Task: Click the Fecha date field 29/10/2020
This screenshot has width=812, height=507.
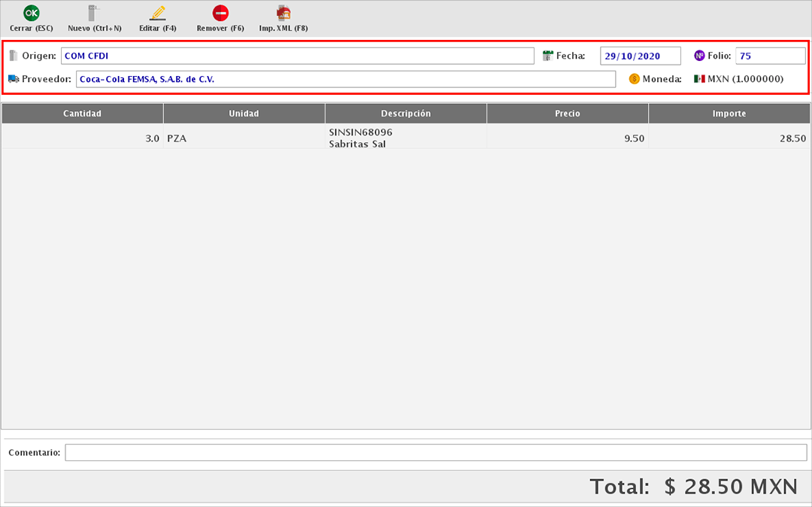Action: tap(640, 56)
